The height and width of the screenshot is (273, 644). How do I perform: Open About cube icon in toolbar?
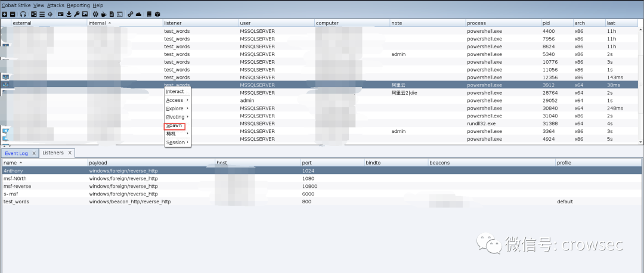[157, 14]
